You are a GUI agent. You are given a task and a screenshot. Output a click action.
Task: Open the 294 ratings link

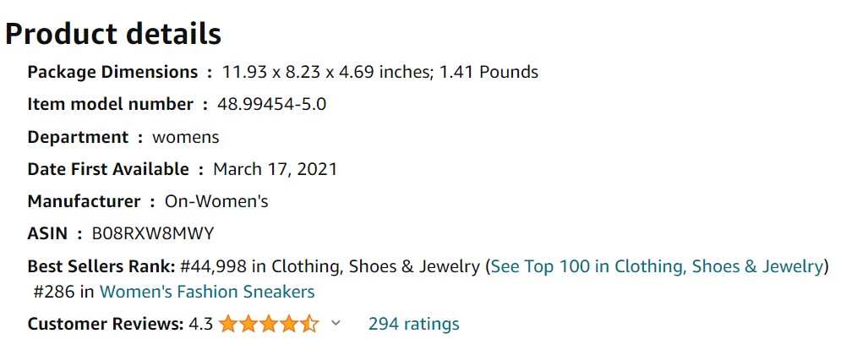(413, 324)
